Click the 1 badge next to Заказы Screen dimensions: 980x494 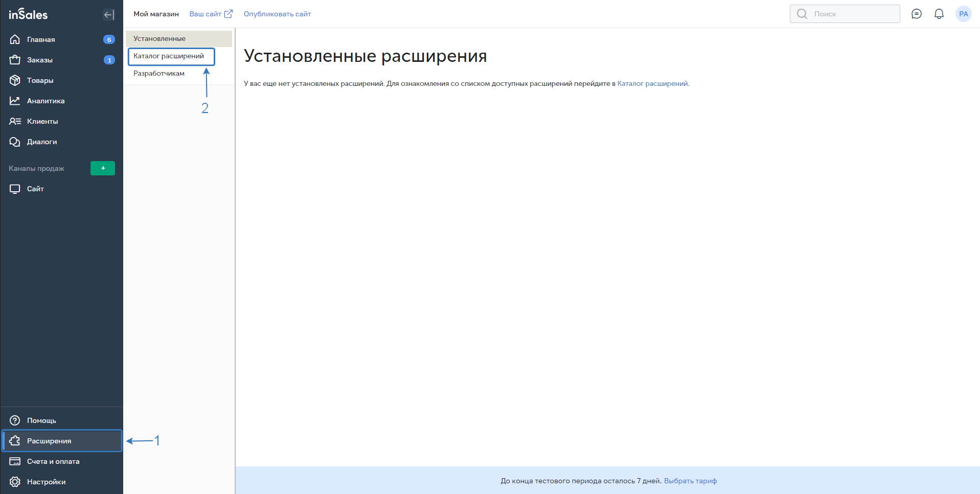click(109, 60)
